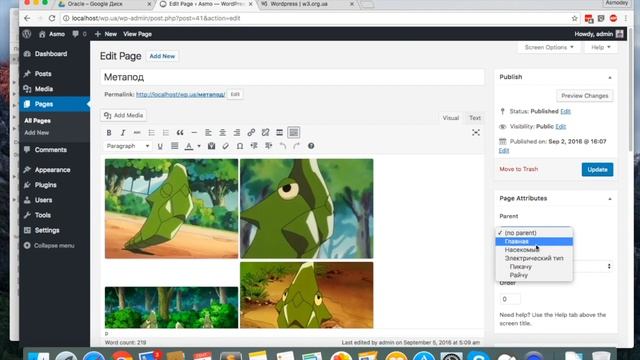640x360 pixels.
Task: Select Насекомые as the parent page
Action: pyautogui.click(x=534, y=250)
